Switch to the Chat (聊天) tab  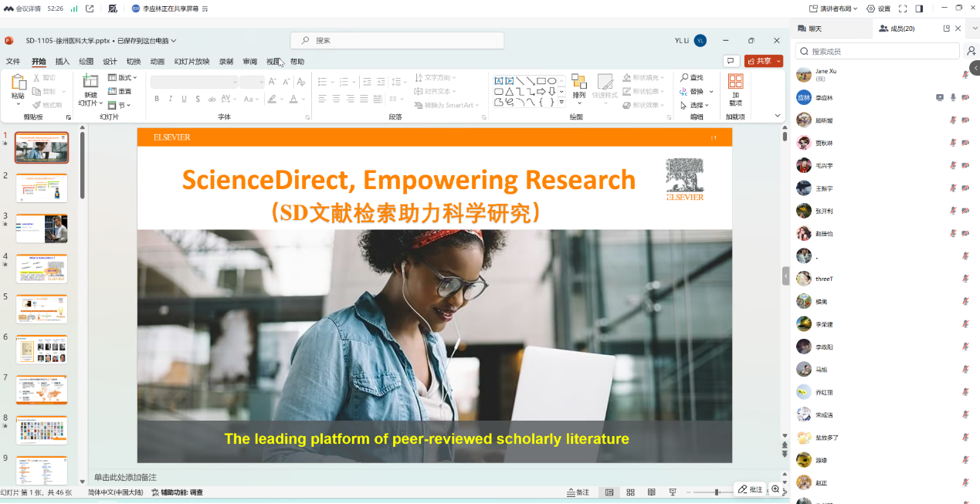pos(810,29)
